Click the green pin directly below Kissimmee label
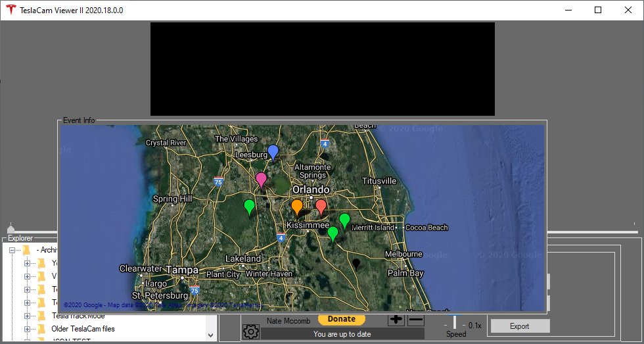Screen dimensions: 644x344 click(333, 234)
